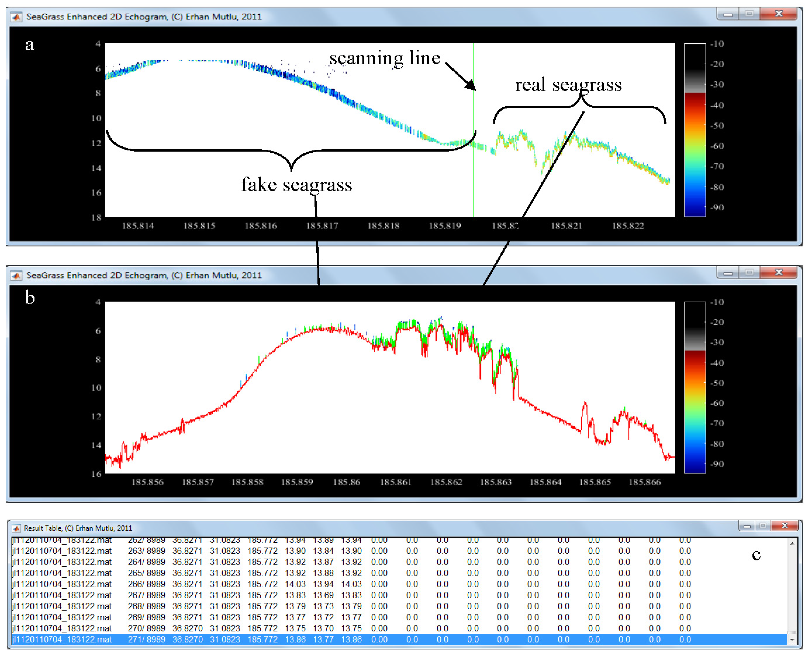The width and height of the screenshot is (812, 659).
Task: Click the green scanning line in echogram a
Action: 474,182
